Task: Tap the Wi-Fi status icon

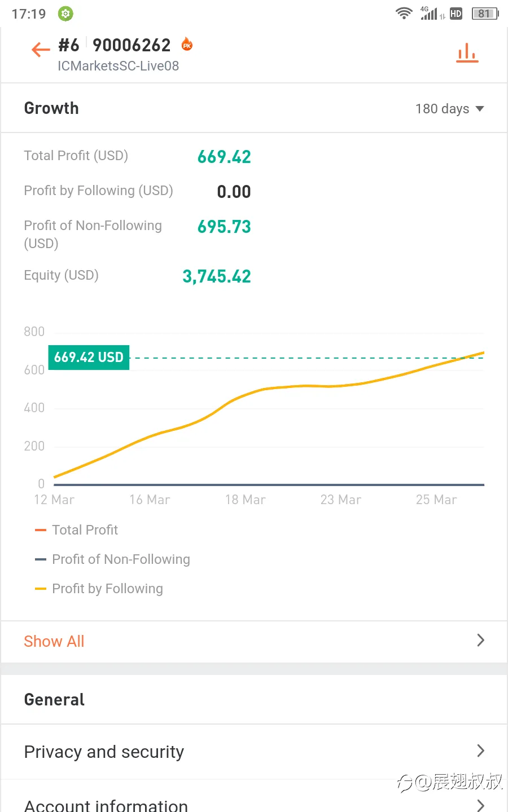Action: pos(404,13)
